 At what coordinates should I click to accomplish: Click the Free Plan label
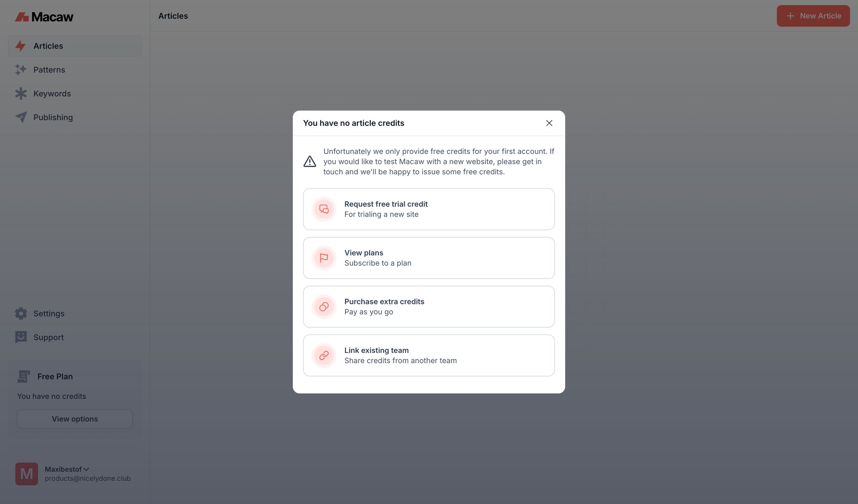point(55,376)
